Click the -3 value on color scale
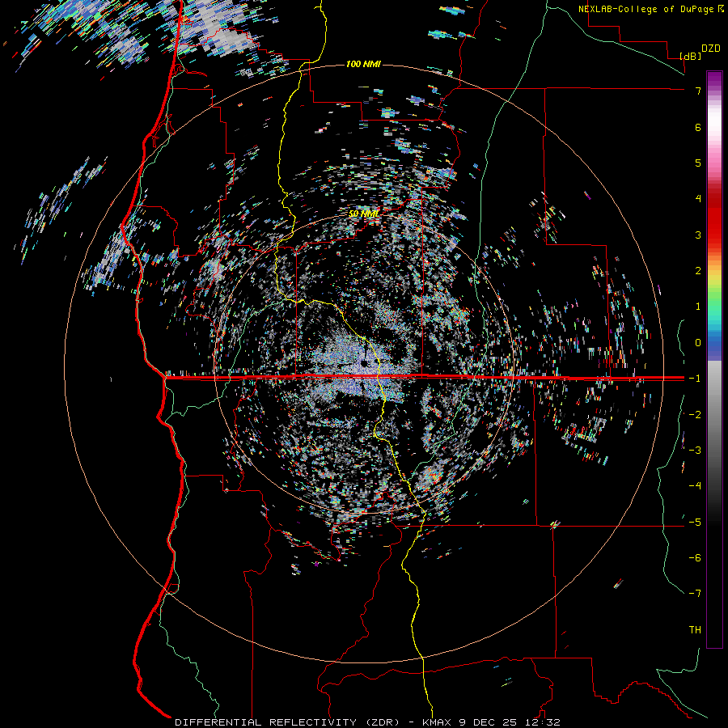The width and height of the screenshot is (728, 728). pyautogui.click(x=695, y=450)
